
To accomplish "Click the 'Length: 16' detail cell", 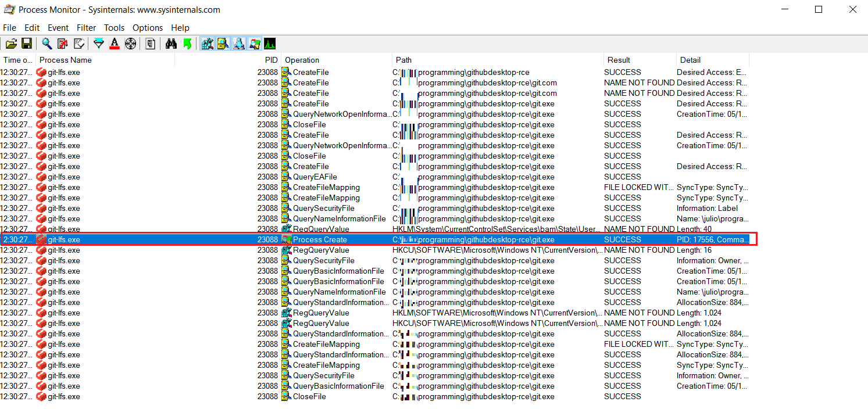I will 695,250.
